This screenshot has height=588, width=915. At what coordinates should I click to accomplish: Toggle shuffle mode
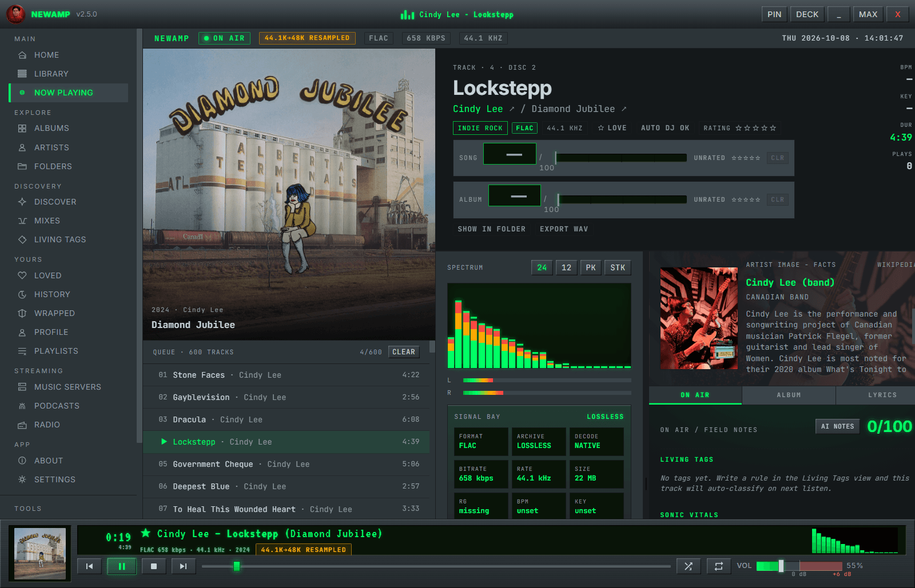point(689,566)
